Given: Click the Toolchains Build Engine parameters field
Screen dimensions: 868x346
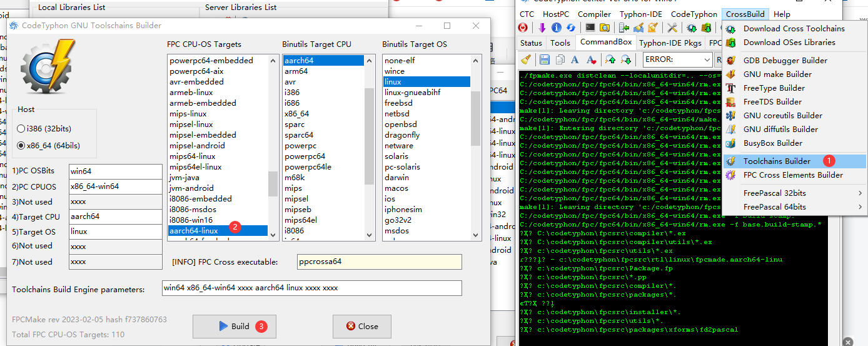Looking at the screenshot, I should tap(311, 288).
